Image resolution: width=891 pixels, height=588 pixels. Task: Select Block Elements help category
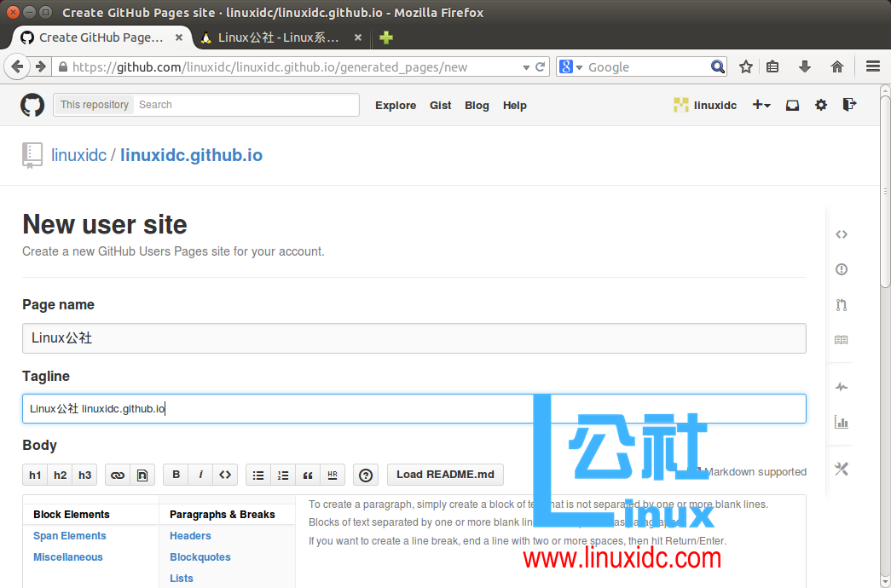coord(72,514)
